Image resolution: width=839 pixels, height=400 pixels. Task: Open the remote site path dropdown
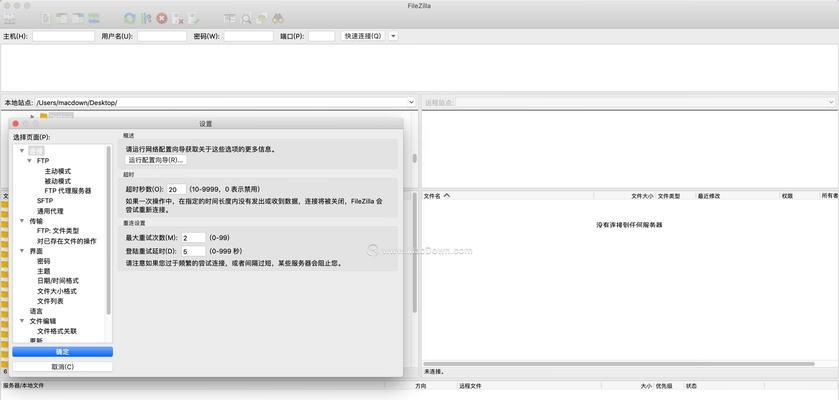pyautogui.click(x=832, y=102)
